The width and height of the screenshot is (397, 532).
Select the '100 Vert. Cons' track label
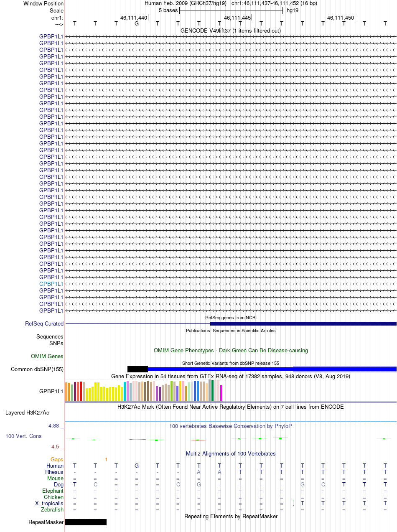[23, 436]
